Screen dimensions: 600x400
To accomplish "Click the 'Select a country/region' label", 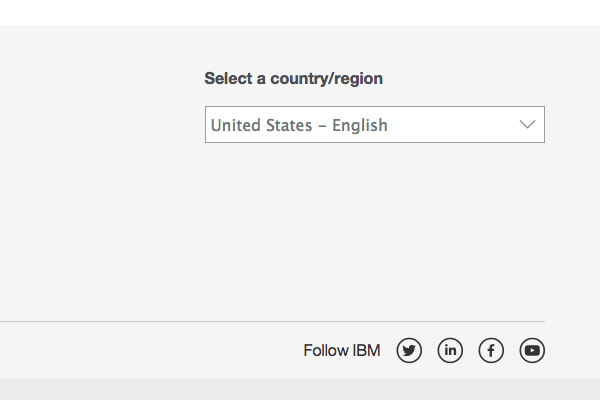I will click(293, 78).
